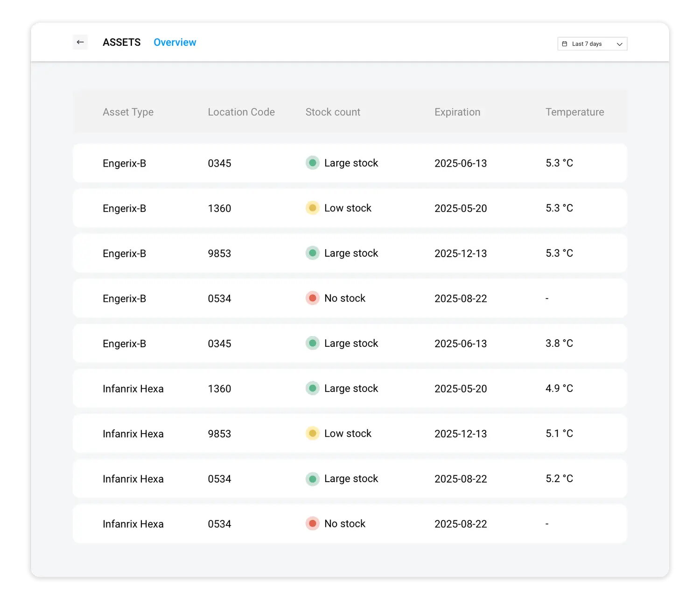The height and width of the screenshot is (603, 700).
Task: Click the Stock count column header
Action: (333, 112)
